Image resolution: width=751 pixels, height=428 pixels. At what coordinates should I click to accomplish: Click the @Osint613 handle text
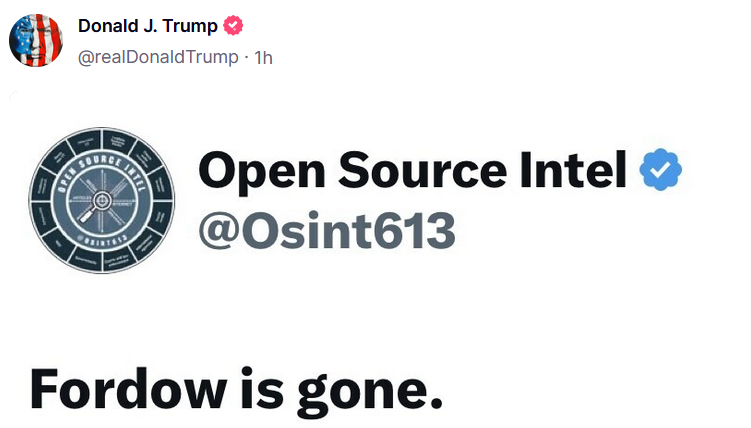click(327, 231)
